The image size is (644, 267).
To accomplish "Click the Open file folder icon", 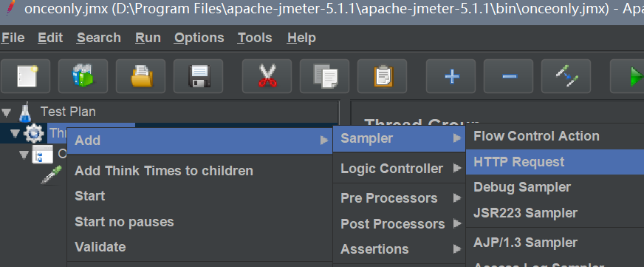I will [140, 76].
